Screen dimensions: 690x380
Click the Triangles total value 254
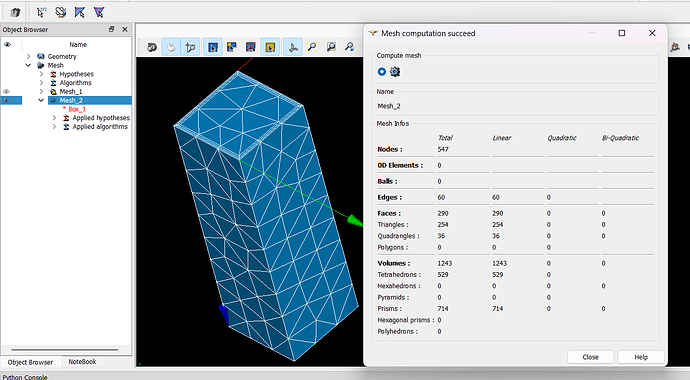tap(443, 225)
